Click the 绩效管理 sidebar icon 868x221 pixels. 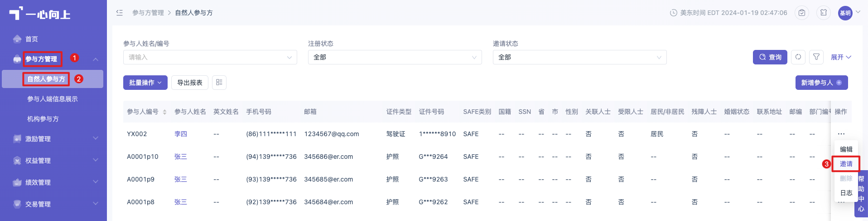(x=17, y=182)
